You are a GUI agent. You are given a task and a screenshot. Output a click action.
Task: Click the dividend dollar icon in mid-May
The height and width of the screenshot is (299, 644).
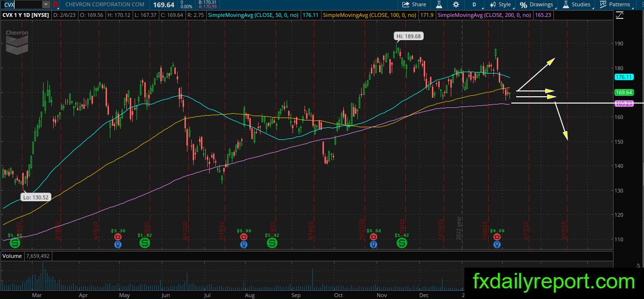click(x=144, y=243)
